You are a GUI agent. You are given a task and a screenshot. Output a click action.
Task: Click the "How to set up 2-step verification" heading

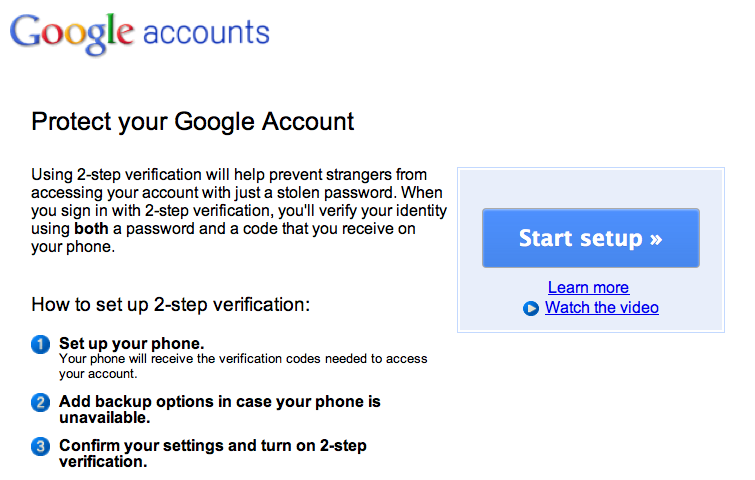171,304
